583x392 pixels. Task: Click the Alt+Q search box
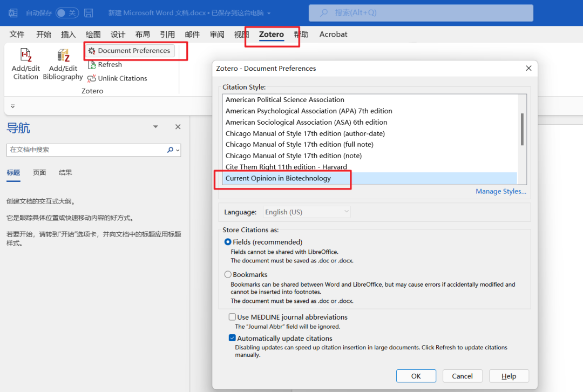pyautogui.click(x=421, y=13)
